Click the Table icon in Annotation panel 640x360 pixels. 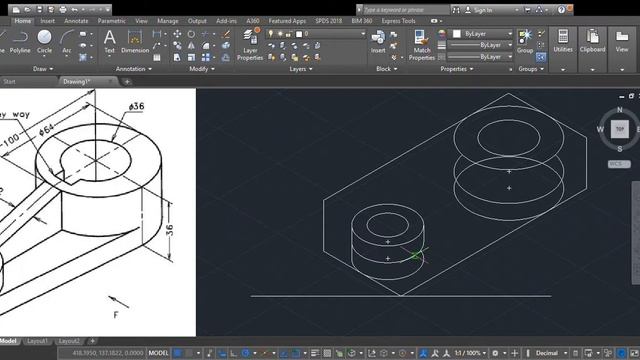(157, 58)
